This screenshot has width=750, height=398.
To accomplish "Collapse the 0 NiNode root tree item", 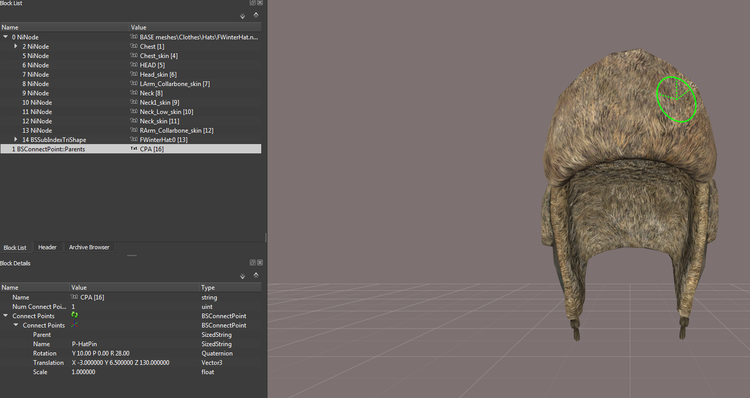I will pos(6,37).
